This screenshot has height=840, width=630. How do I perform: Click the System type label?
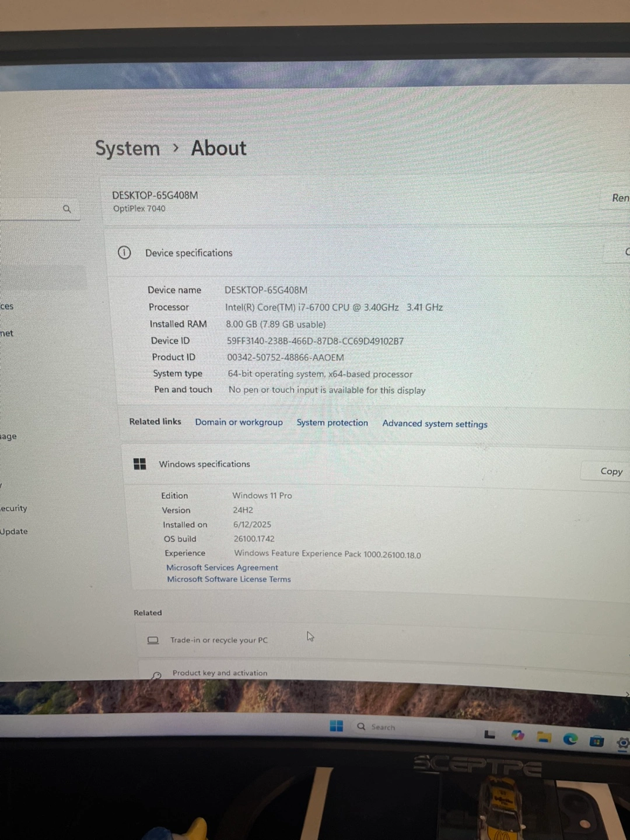point(177,373)
